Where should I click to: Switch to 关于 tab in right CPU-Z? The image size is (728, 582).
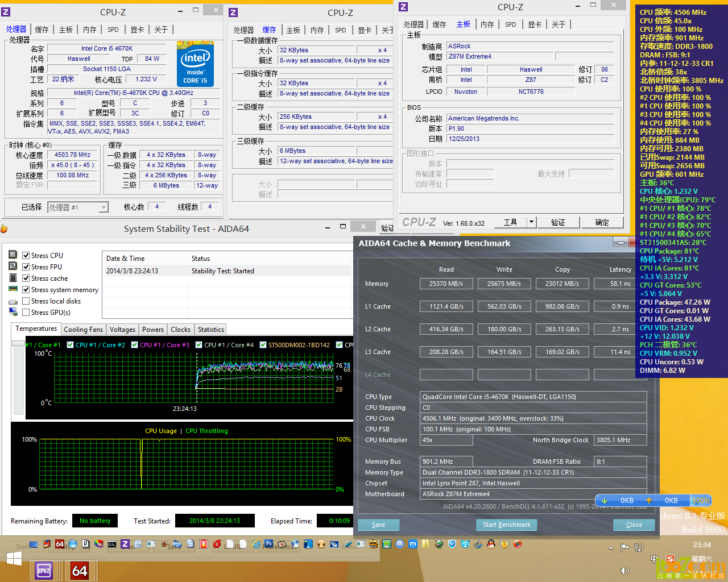(x=559, y=24)
